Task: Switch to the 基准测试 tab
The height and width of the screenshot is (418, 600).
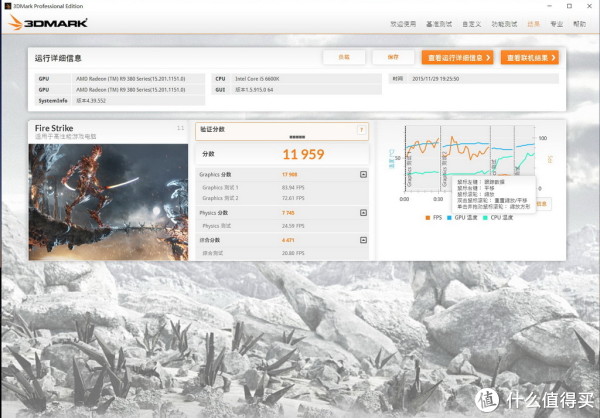Action: [439, 24]
